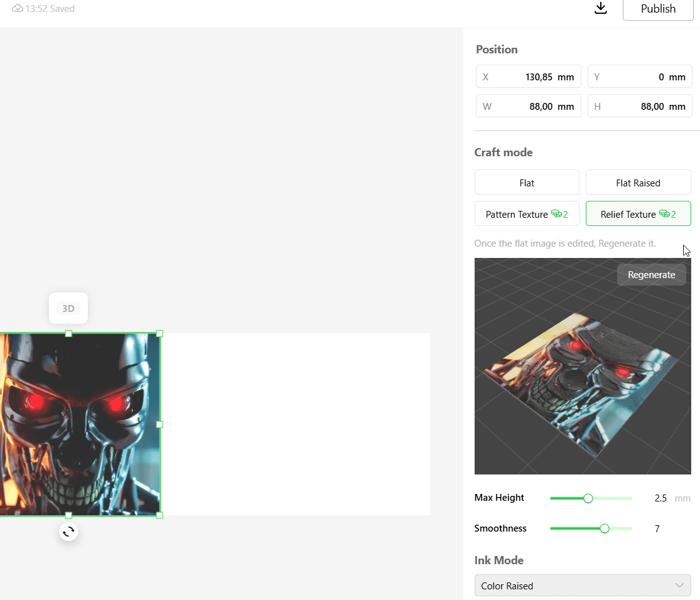Image resolution: width=700 pixels, height=600 pixels.
Task: Click the coin icon on Pattern Texture
Action: pyautogui.click(x=556, y=213)
